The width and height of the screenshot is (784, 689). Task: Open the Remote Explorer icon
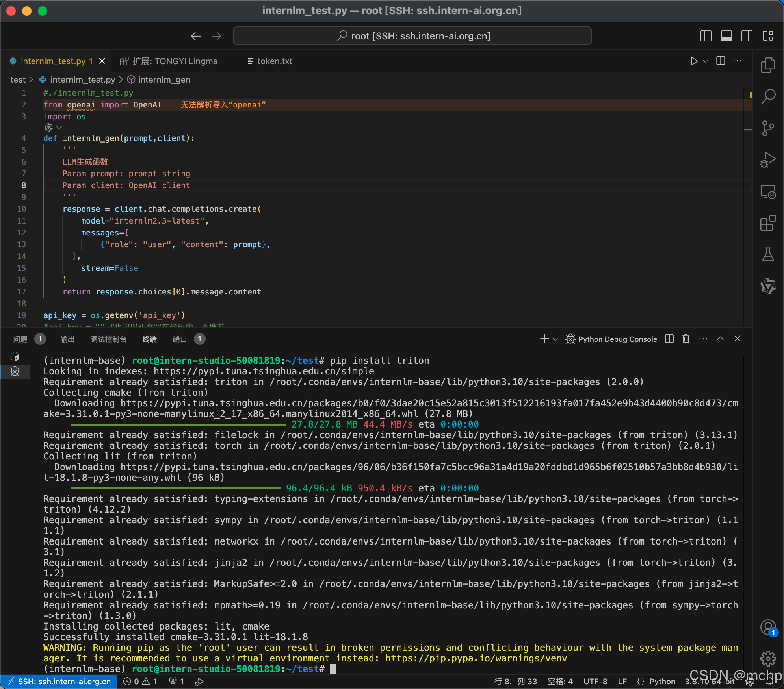[767, 192]
